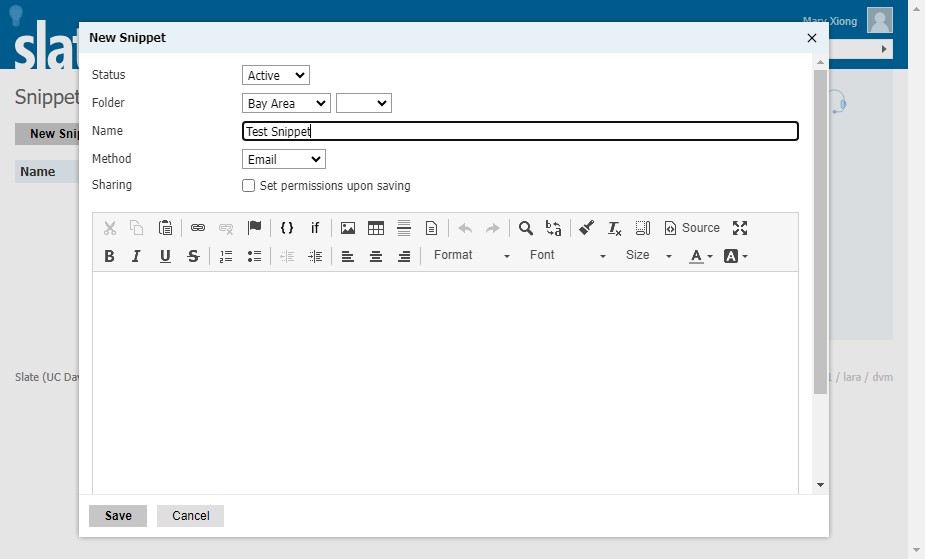
Task: Click the Name input field
Action: click(x=520, y=131)
